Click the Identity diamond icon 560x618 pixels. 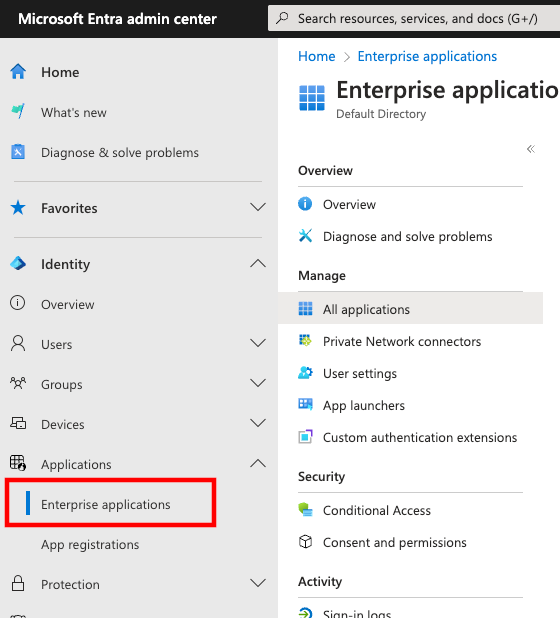[18, 264]
